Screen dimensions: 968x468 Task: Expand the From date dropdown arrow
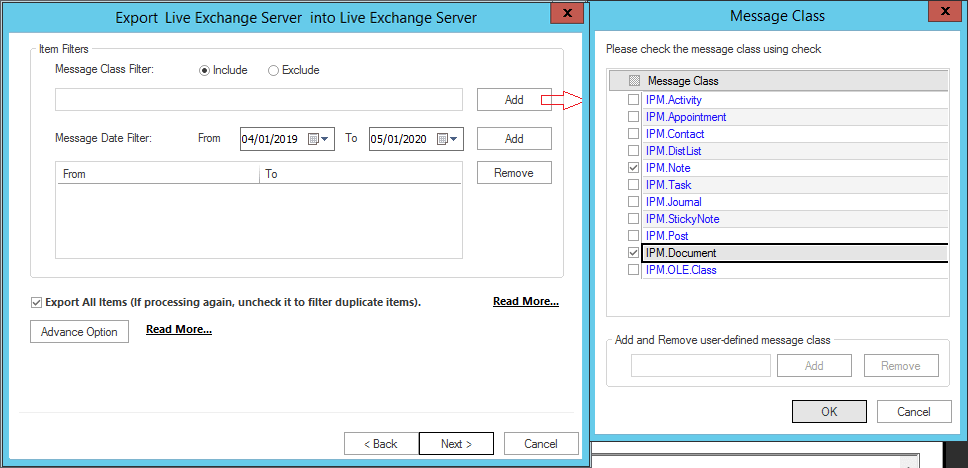coord(325,139)
